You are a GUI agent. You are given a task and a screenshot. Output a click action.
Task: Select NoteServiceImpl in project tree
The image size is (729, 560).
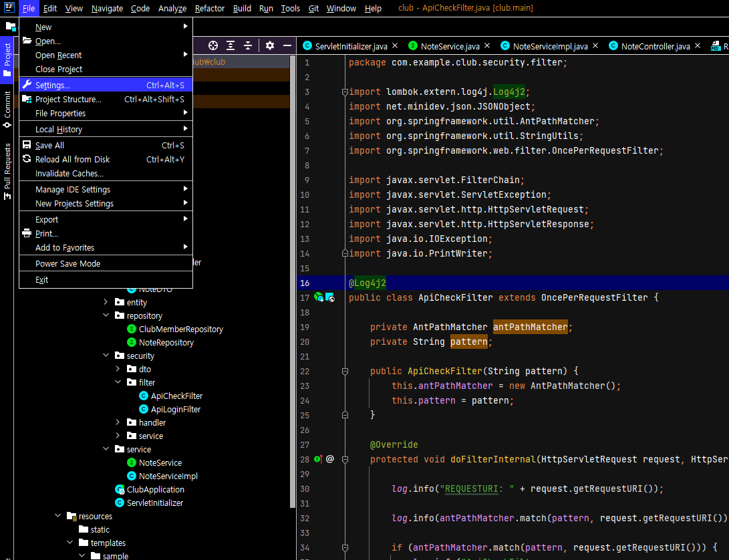pos(168,476)
